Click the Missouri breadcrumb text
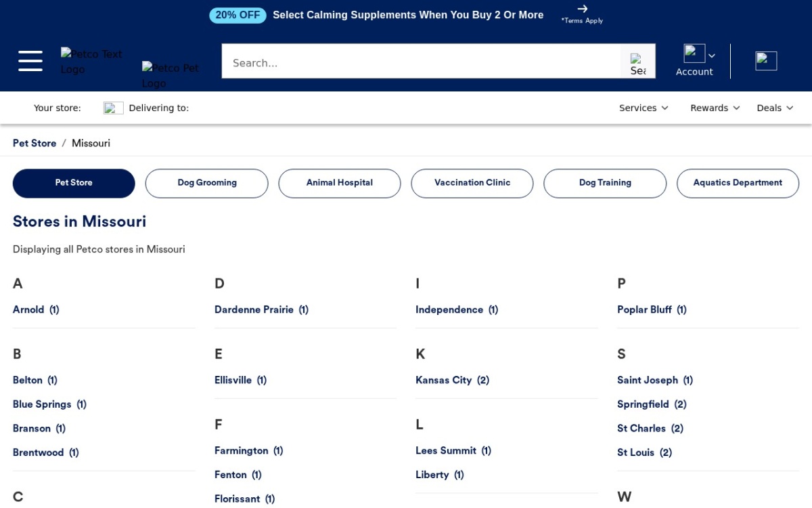812x508 pixels. pos(91,143)
